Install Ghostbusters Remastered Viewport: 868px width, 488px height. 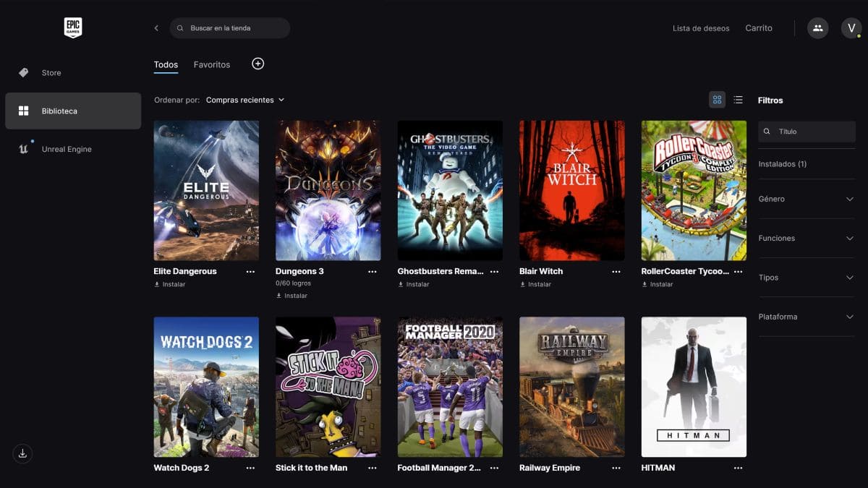[x=413, y=284]
